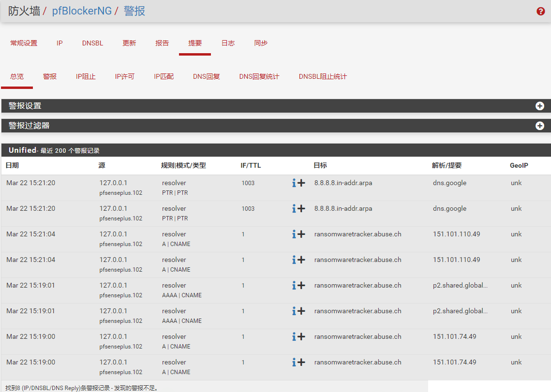This screenshot has width=551, height=392.
Task: Click plus icon on second AAAA | CNAME row
Action: [x=301, y=311]
